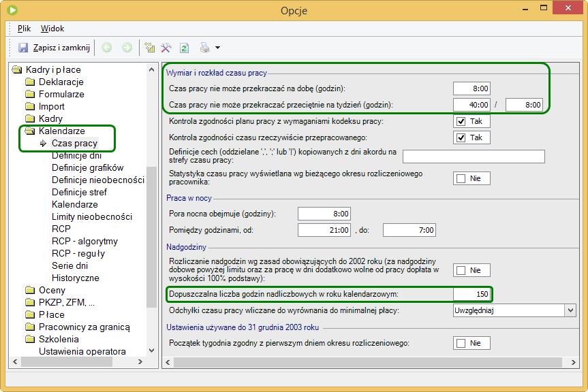This screenshot has height=392, width=588.
Task: Click overtime hours limit field 150
Action: click(x=471, y=294)
